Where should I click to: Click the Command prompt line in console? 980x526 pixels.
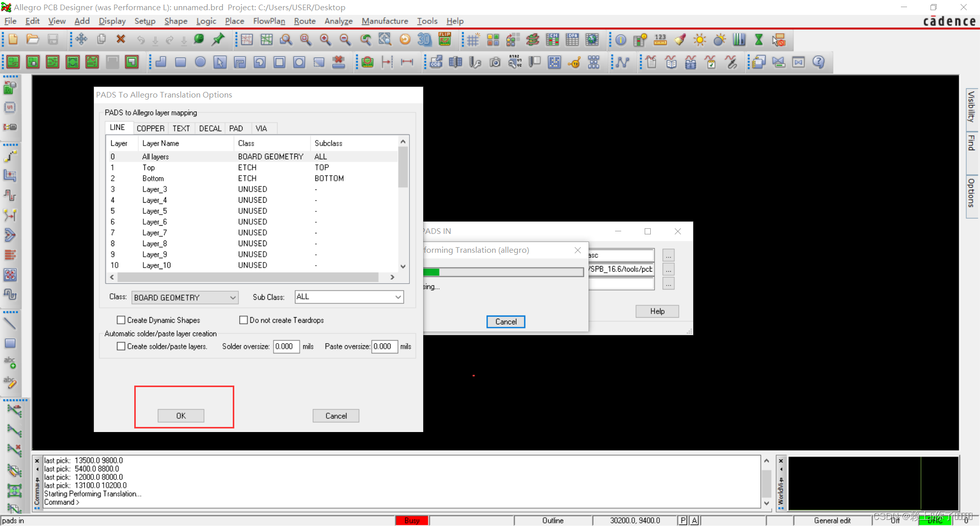[x=62, y=503]
